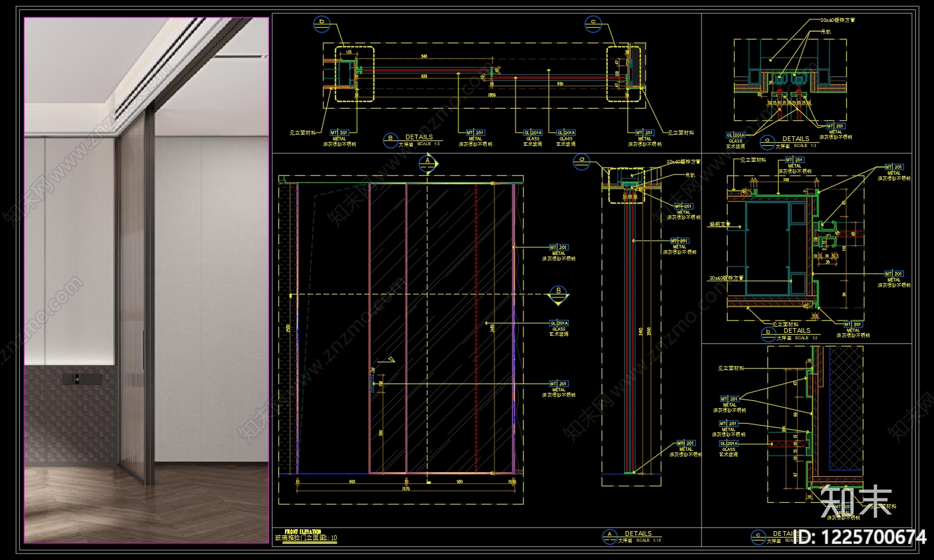
Task: Click the c DETAILS title bubble bottom-right
Action: [x=758, y=536]
